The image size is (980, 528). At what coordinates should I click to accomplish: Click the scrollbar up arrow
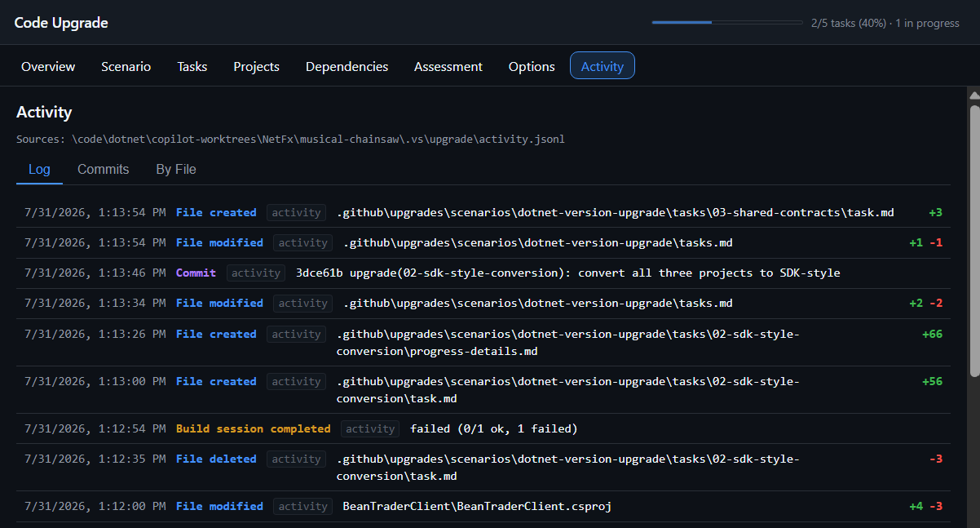pos(973,94)
